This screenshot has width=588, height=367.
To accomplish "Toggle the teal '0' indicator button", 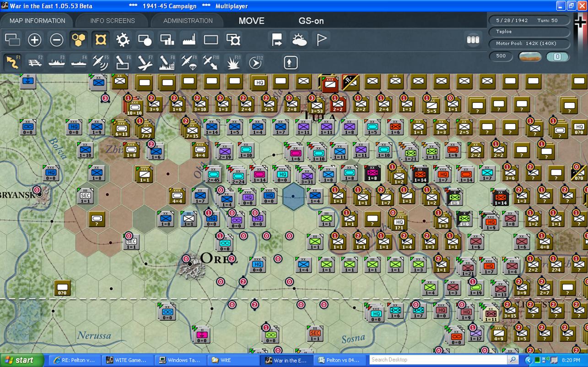I will (558, 57).
